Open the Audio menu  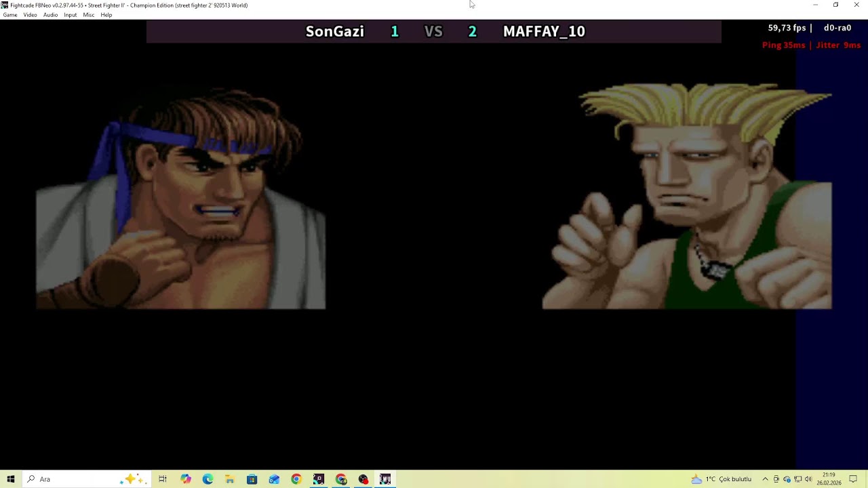click(x=50, y=15)
